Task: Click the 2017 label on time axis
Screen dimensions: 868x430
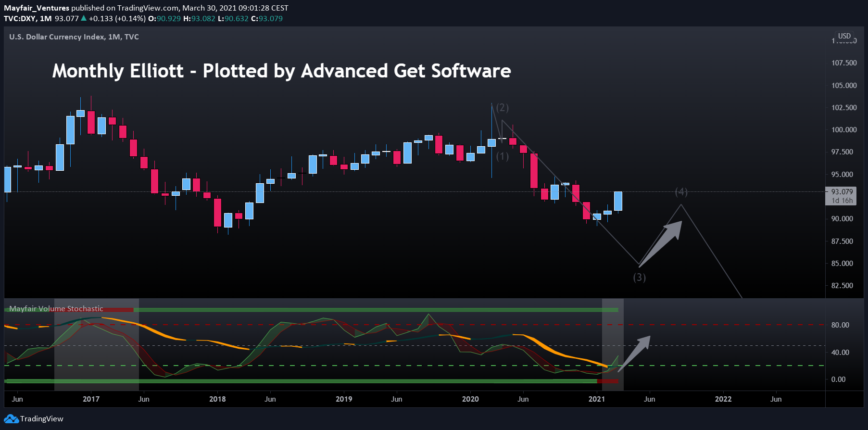Action: [91, 399]
